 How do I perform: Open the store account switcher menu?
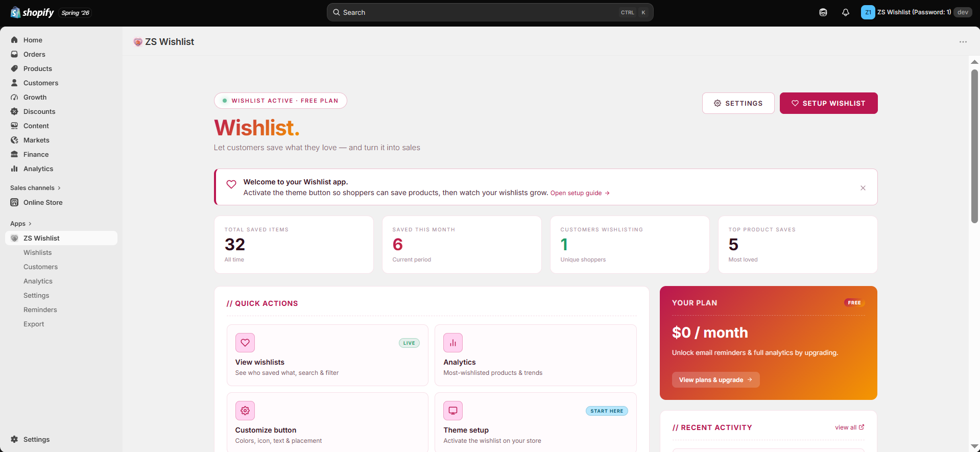click(916, 12)
